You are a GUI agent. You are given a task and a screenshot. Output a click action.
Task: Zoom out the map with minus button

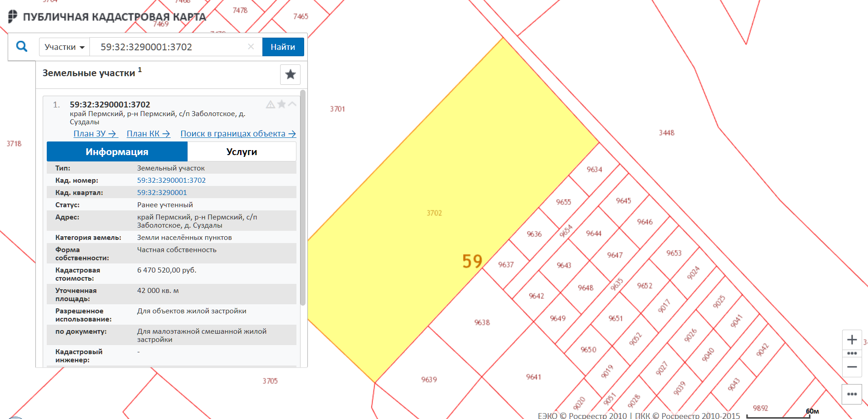pyautogui.click(x=852, y=367)
